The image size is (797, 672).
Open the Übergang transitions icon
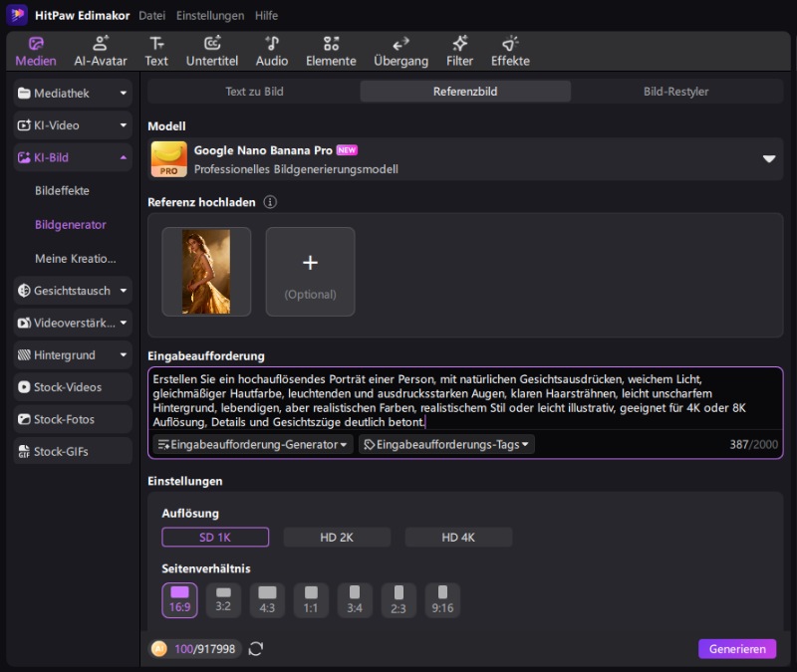click(400, 51)
